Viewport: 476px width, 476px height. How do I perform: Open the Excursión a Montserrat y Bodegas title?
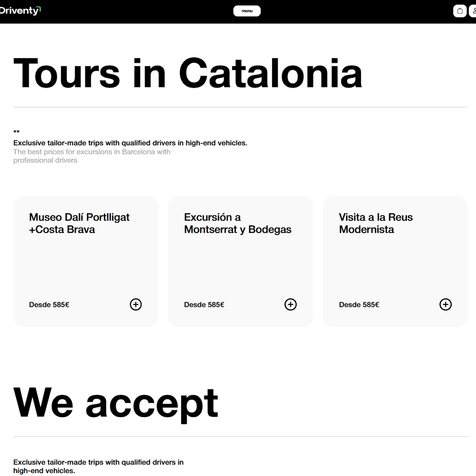pos(238,223)
